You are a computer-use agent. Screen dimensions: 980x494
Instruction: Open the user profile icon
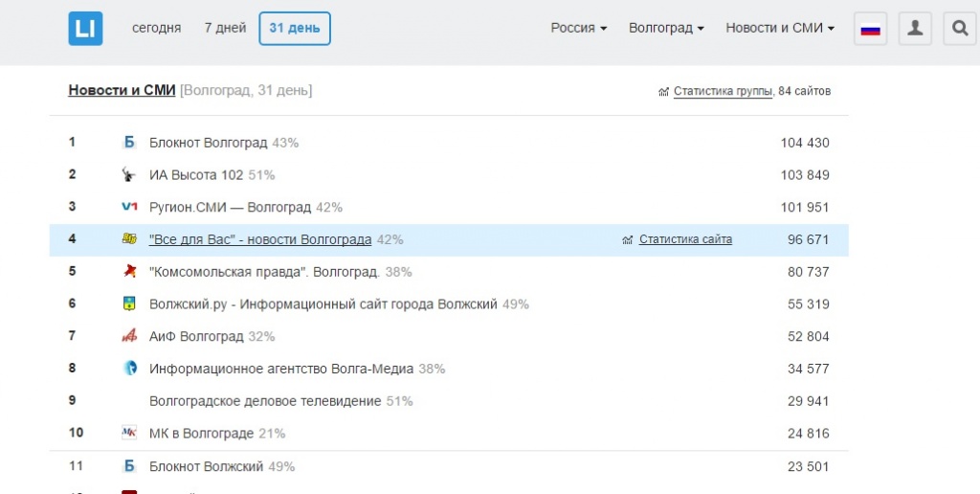(x=915, y=29)
